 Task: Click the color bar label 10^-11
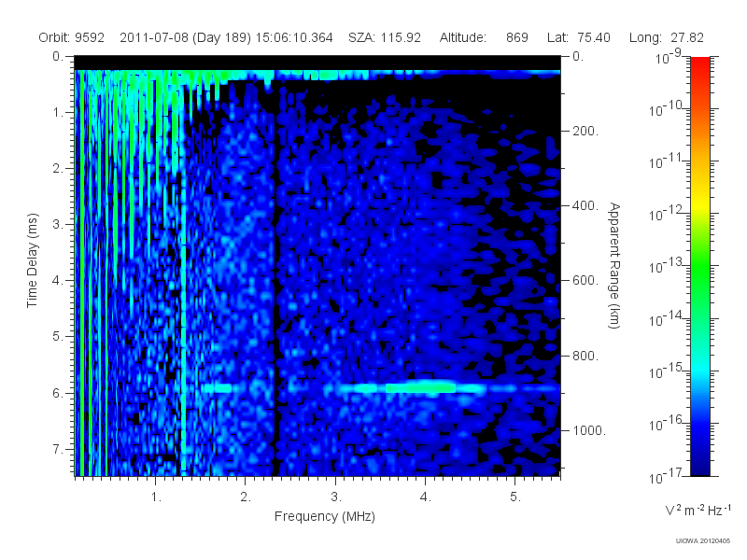[667, 161]
